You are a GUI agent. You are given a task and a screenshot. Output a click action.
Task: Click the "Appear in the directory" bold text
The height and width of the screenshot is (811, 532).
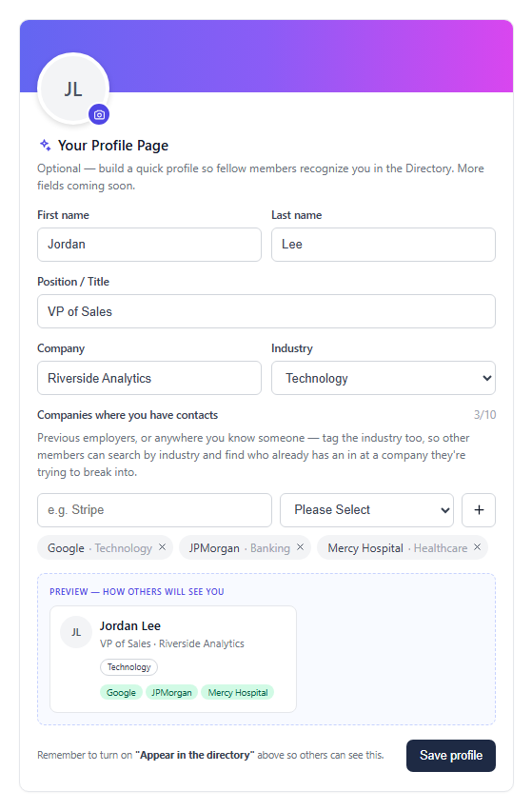(195, 755)
